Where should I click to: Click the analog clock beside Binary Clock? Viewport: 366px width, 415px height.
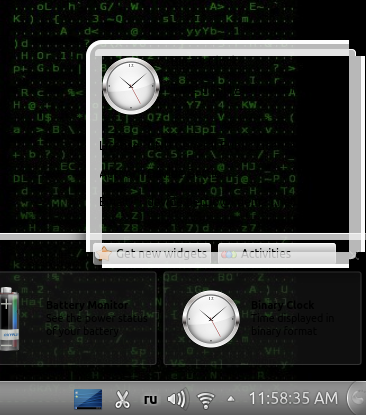coord(211,319)
